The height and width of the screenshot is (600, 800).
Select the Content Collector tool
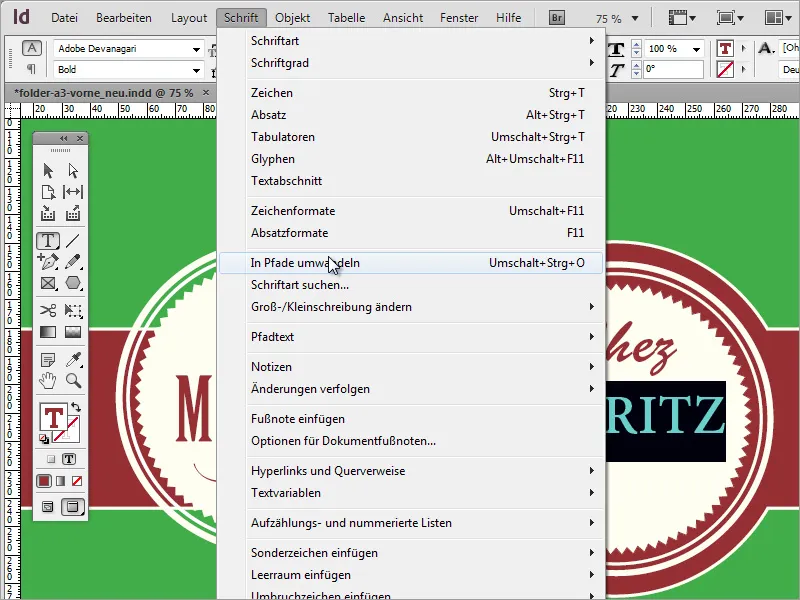tap(48, 213)
